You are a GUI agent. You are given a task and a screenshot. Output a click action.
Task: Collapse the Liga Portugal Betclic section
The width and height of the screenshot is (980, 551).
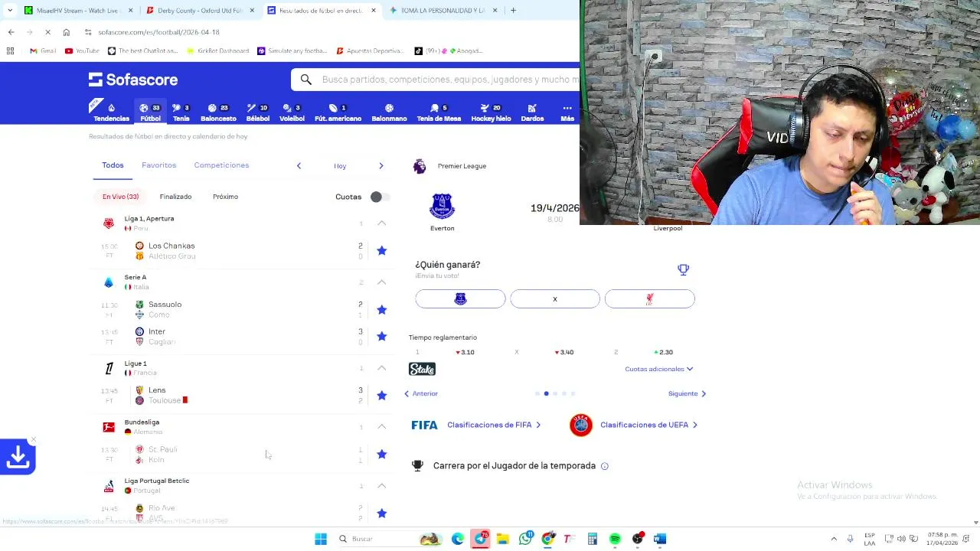tap(381, 486)
